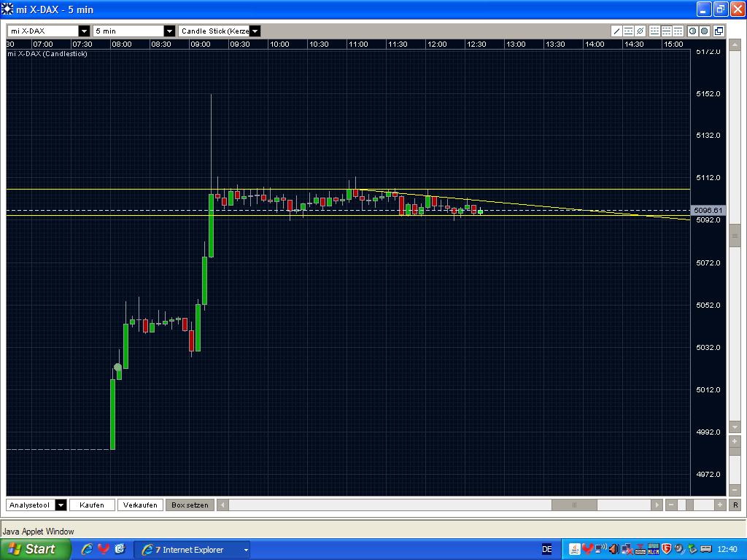Click the 11:00 time axis label
This screenshot has height=560, width=747.
coord(357,44)
